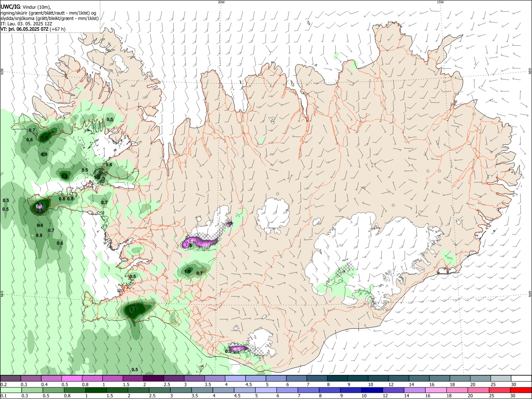532x399 pixels.
Task: Click the 0.1 label on the rain scale
Action: click(x=3, y=397)
